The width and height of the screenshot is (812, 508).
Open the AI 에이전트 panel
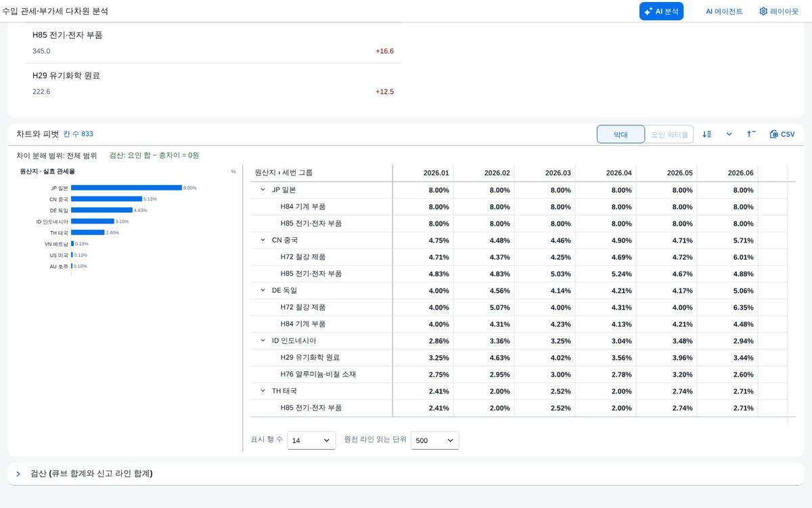click(724, 12)
